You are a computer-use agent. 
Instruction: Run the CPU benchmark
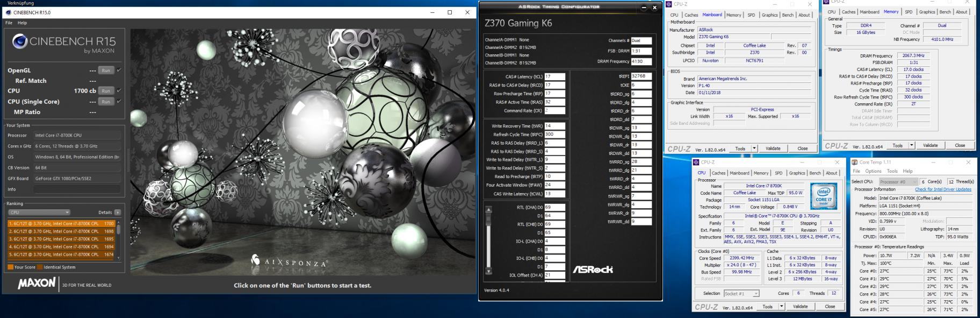tap(106, 90)
